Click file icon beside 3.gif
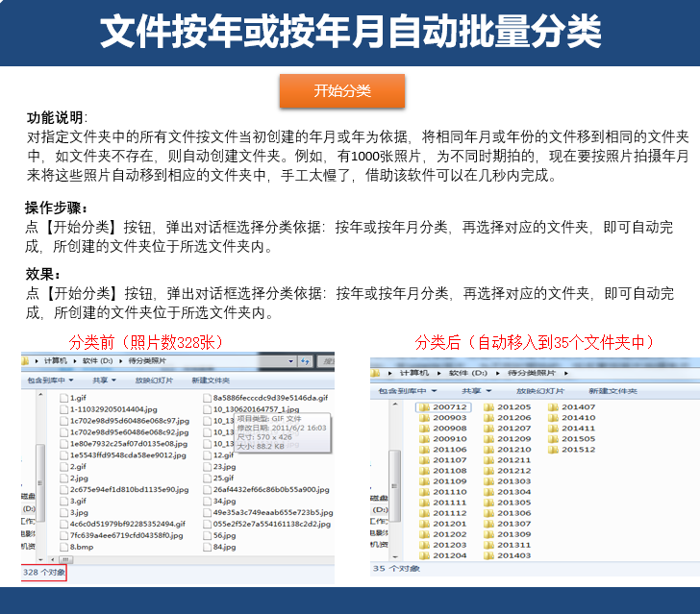 point(64,502)
